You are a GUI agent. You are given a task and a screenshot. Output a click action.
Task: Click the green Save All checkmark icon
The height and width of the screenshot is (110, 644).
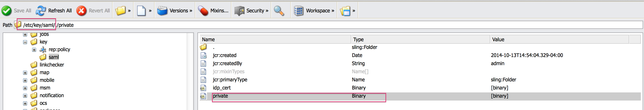click(7, 11)
